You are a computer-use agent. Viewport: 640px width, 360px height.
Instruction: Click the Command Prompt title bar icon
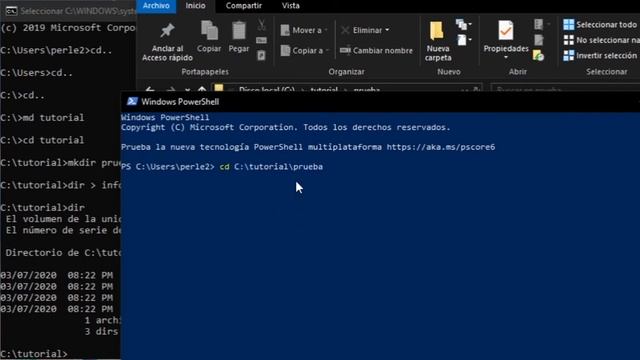[11, 11]
